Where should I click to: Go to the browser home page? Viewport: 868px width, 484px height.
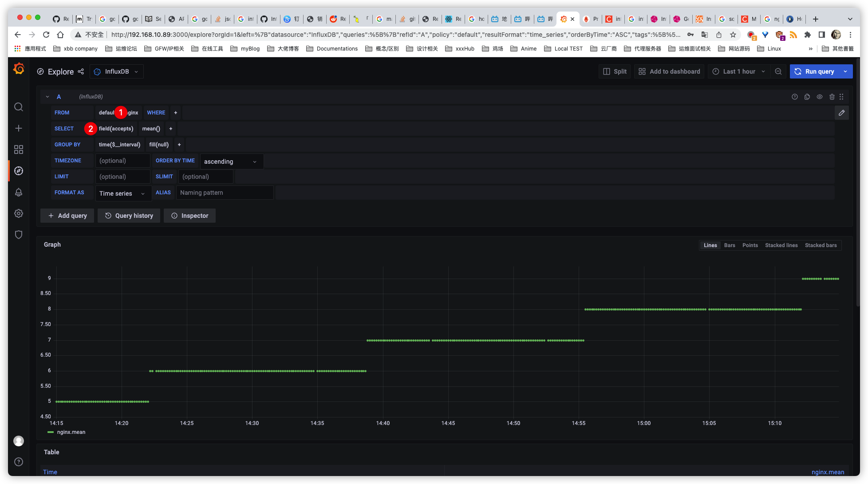(60, 35)
